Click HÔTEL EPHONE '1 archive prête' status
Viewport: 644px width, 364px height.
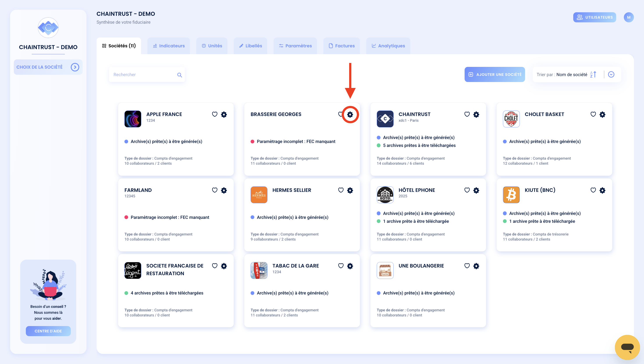click(x=416, y=221)
